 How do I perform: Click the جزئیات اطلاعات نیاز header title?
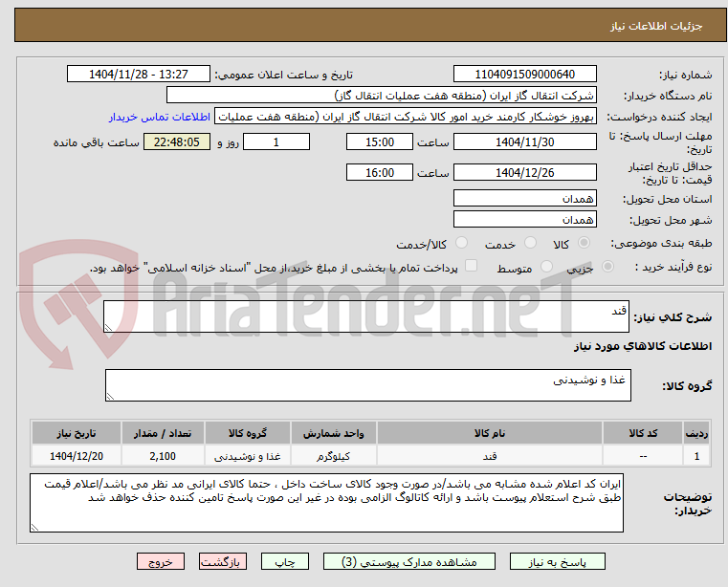655,26
